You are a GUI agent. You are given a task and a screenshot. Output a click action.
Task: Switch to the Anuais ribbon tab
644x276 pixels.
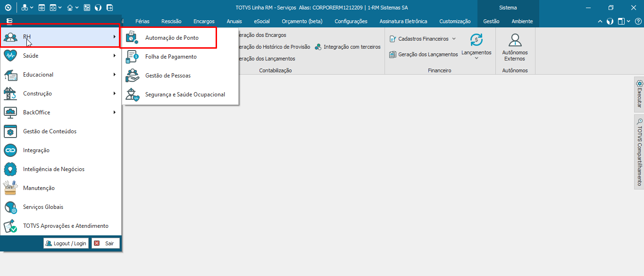[234, 21]
